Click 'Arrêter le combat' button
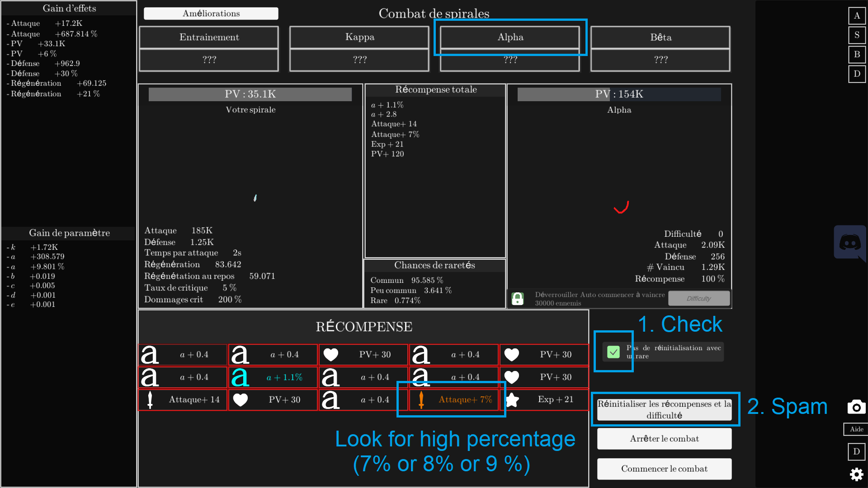 [x=664, y=439]
